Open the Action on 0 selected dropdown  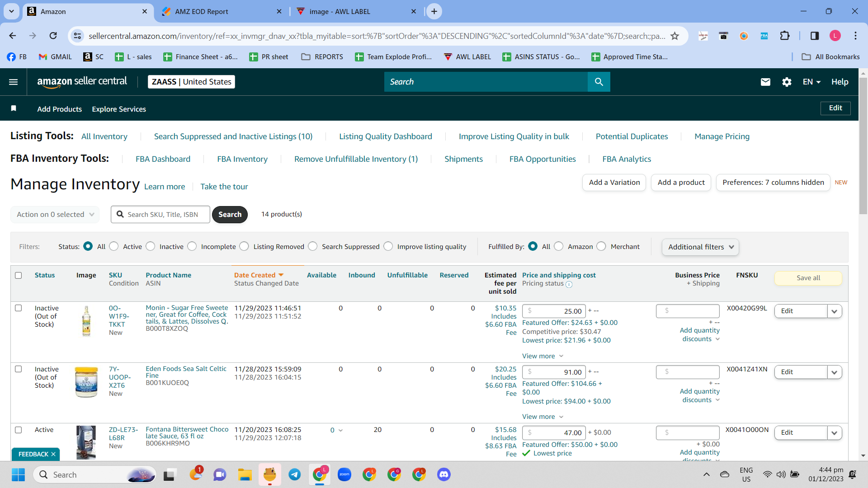tap(55, 214)
